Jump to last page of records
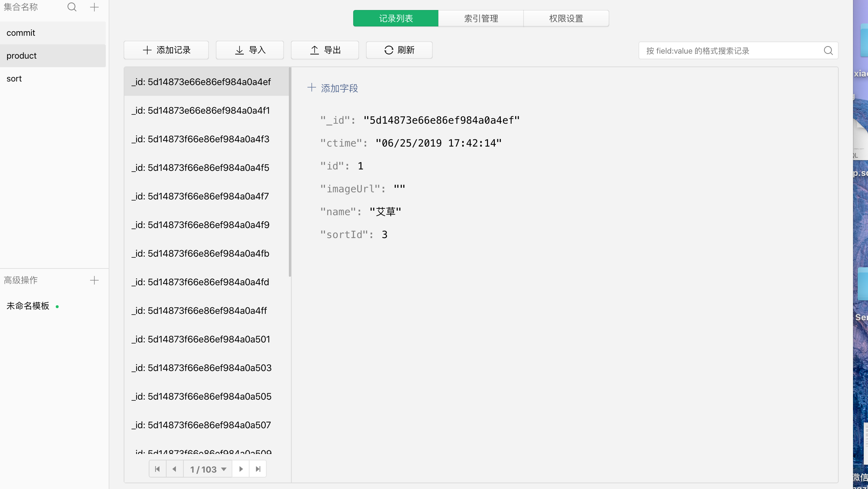The image size is (868, 489). (258, 469)
